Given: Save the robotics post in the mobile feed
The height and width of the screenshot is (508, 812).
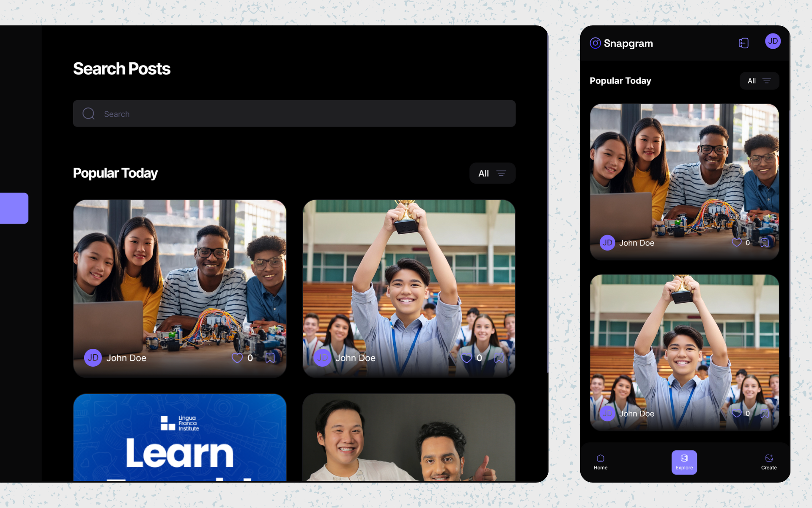Looking at the screenshot, I should coord(765,243).
